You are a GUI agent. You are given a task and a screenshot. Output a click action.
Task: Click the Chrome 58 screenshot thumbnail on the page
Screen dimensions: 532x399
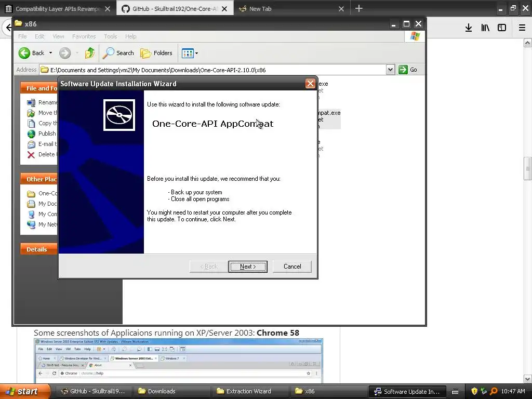tap(179, 361)
